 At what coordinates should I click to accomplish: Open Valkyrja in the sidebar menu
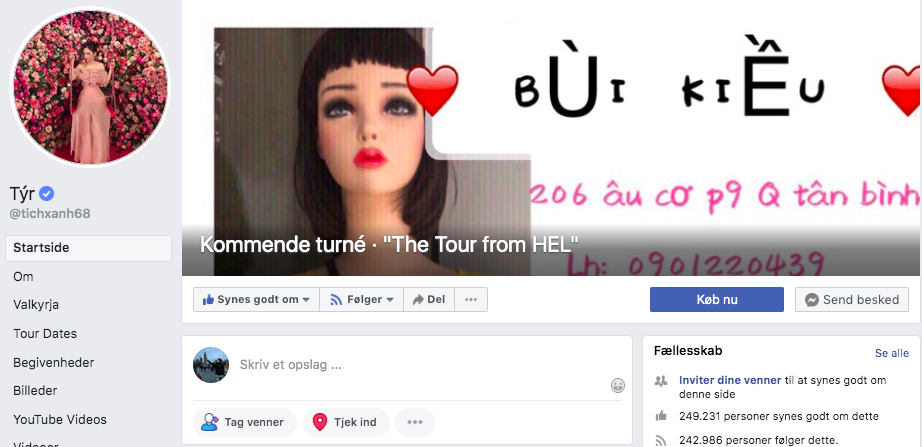[x=36, y=305]
